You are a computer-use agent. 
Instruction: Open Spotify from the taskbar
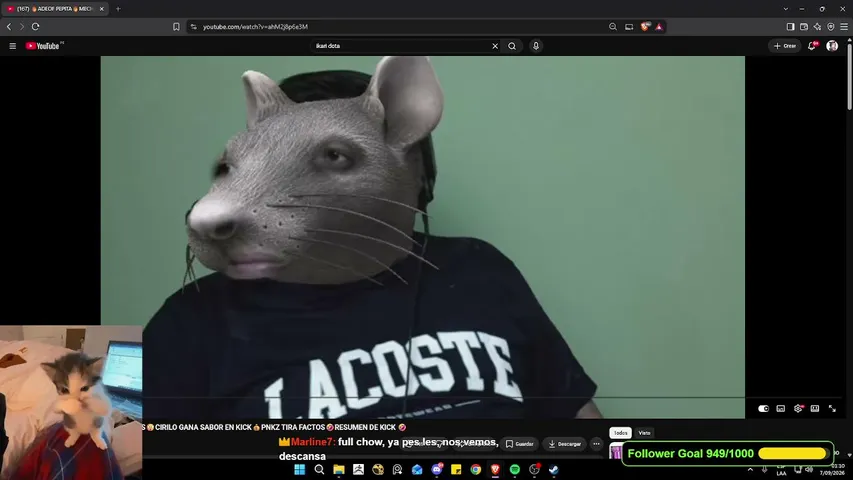click(x=515, y=470)
